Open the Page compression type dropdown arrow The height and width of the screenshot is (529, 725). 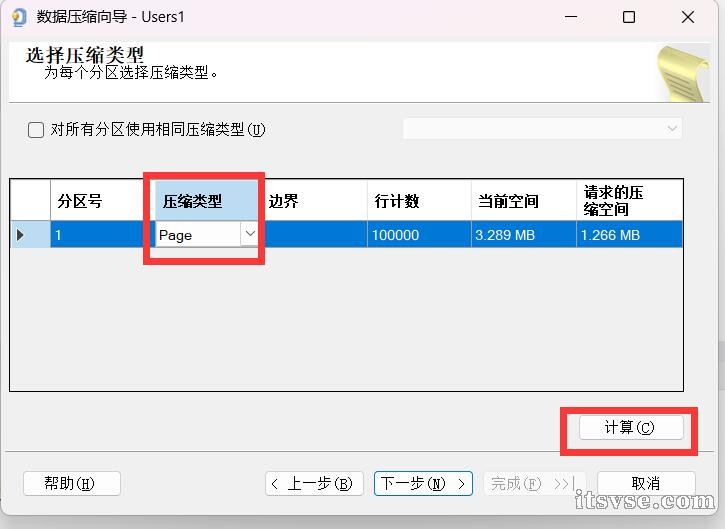(250, 234)
